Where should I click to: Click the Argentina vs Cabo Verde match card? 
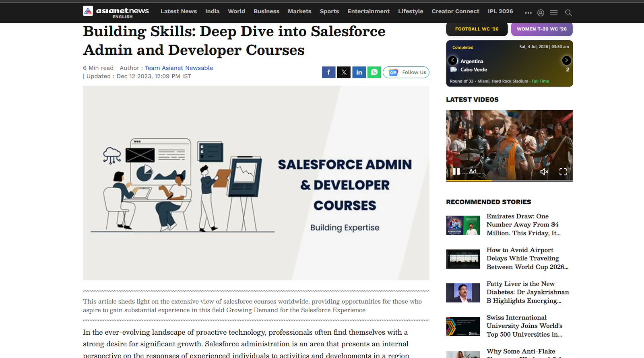509,64
